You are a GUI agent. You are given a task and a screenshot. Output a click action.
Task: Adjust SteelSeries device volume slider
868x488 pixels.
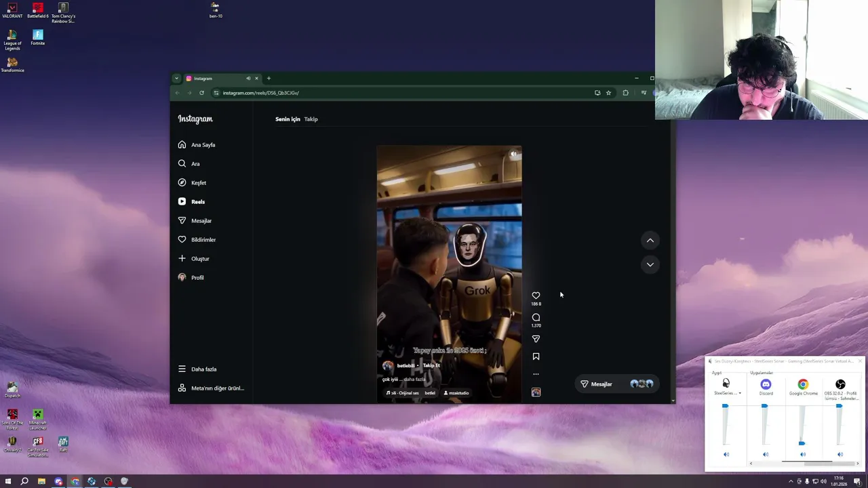[x=725, y=406]
